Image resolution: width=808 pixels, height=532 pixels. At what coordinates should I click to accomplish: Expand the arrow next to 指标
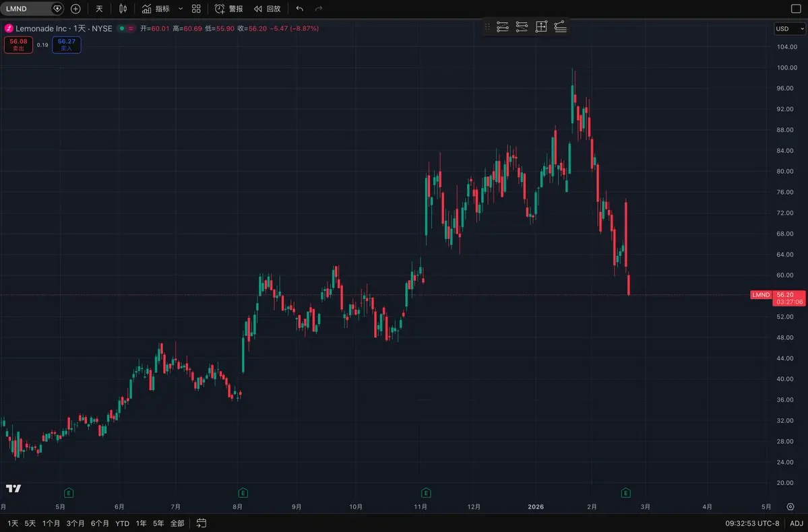pos(181,9)
